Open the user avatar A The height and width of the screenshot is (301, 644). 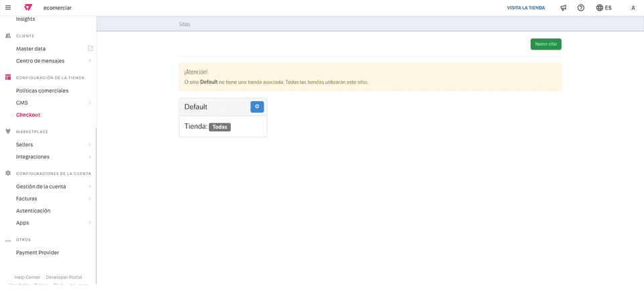click(633, 8)
